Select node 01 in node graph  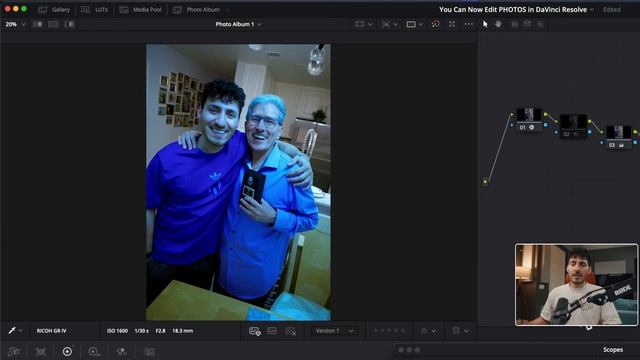(529, 120)
